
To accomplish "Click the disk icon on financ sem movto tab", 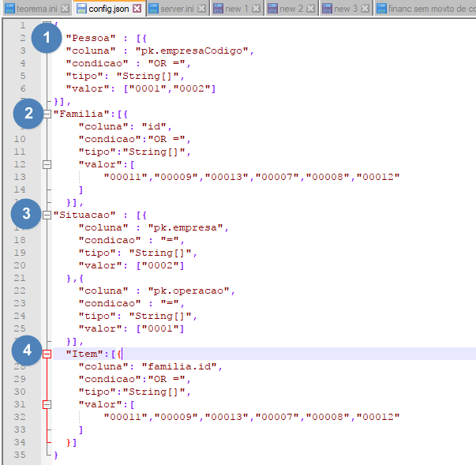I will (x=381, y=9).
